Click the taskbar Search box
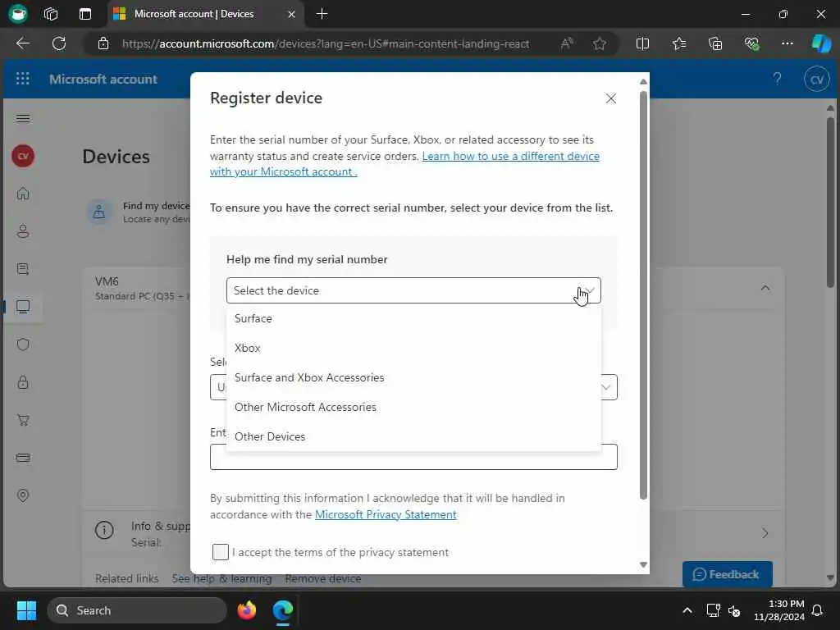The height and width of the screenshot is (630, 840). point(137,610)
